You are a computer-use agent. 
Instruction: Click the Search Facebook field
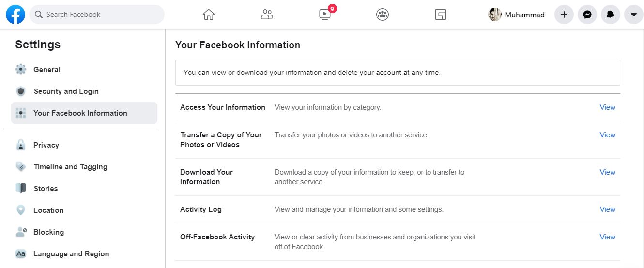coord(97,15)
